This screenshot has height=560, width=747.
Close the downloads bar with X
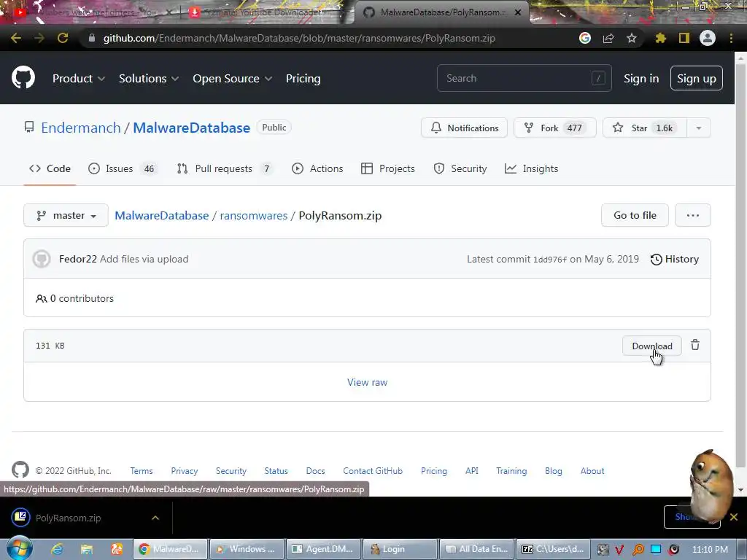pyautogui.click(x=734, y=517)
